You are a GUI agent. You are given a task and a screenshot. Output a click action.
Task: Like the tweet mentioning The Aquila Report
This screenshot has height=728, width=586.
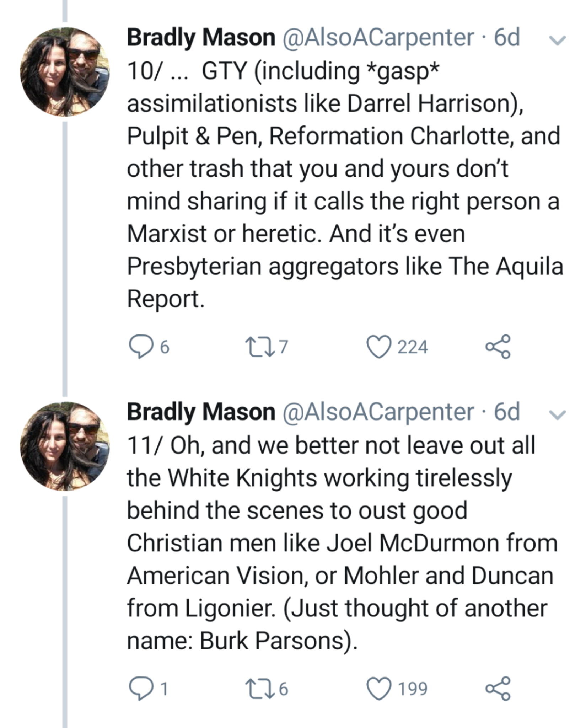click(380, 347)
